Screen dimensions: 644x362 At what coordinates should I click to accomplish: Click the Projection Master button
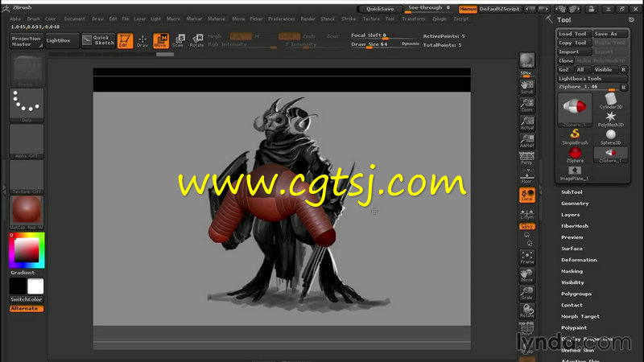(27, 41)
